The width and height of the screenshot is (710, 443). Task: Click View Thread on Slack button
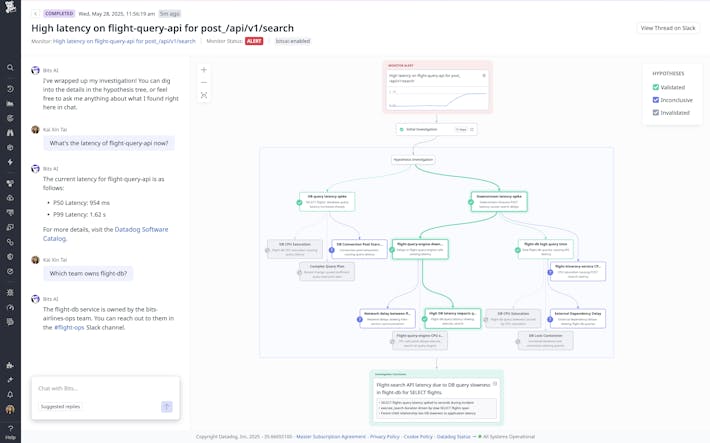667,28
